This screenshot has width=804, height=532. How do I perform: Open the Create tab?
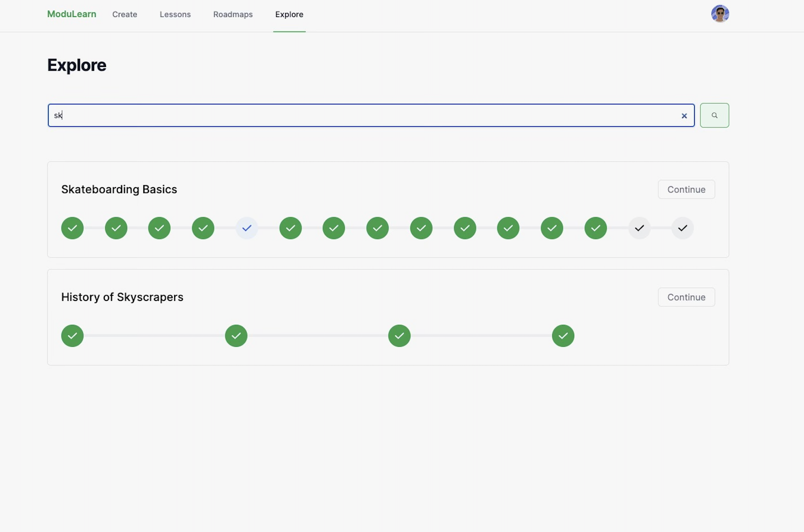coord(125,15)
